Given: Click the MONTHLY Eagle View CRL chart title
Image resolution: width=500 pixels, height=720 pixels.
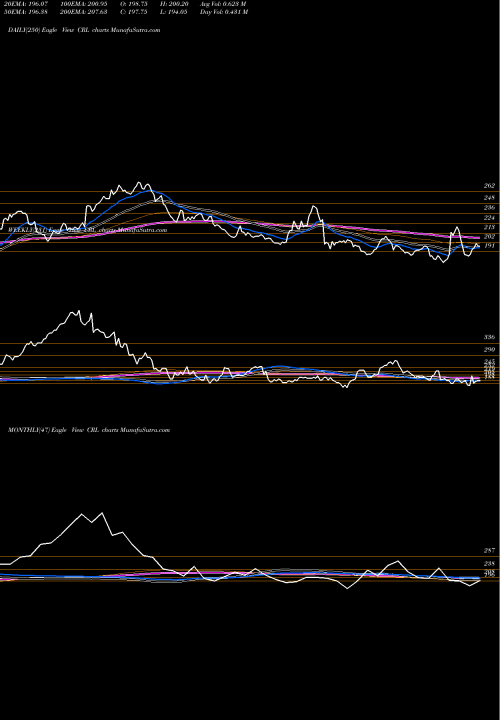Looking at the screenshot, I should point(89,430).
